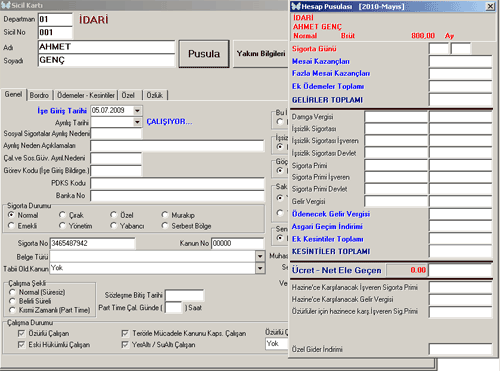Viewport: 500px width, 371px height.
Task: Click the Sözleşme Bitiş Tarihi field
Action: [x=185, y=295]
